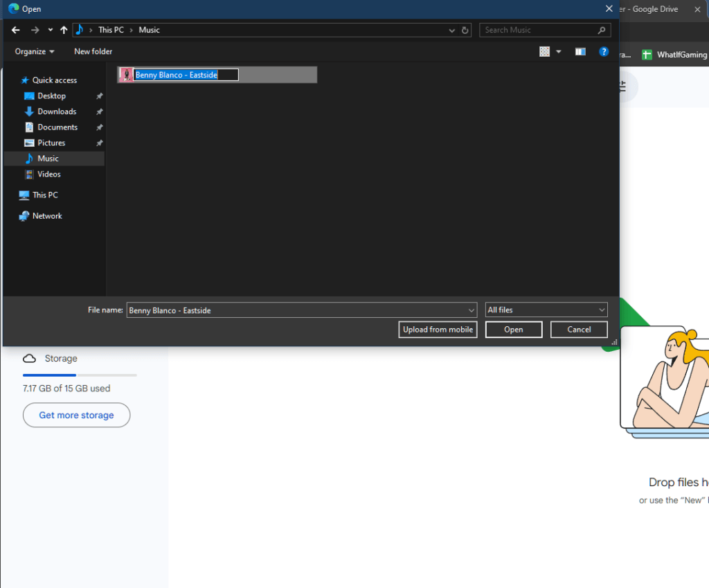Click the Videos film icon in sidebar
This screenshot has height=588, width=709.
[x=29, y=174]
